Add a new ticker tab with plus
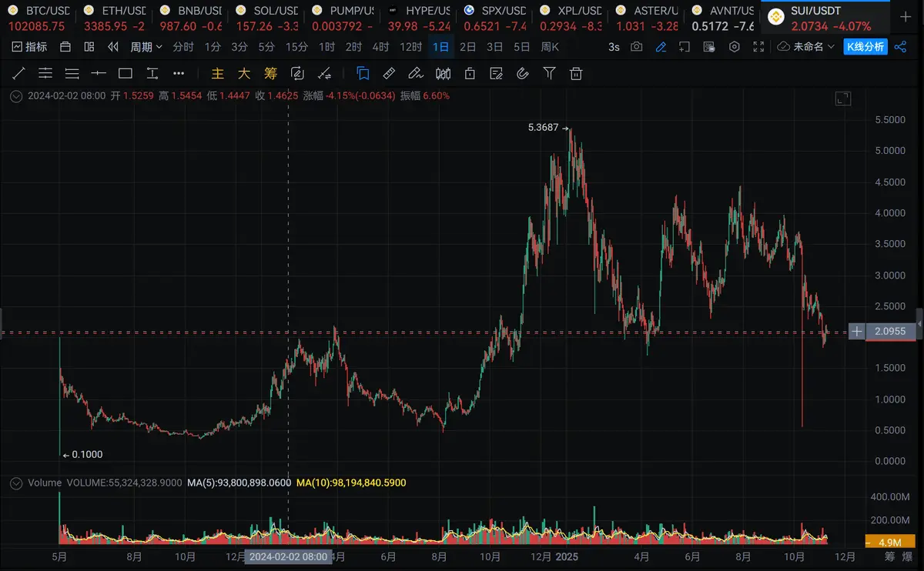This screenshot has width=924, height=571. [x=905, y=18]
